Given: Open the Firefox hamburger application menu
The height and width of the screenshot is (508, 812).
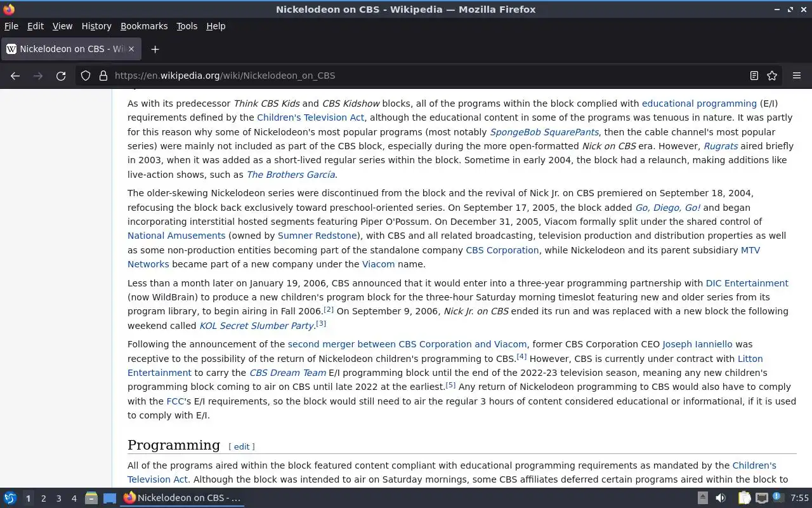Looking at the screenshot, I should (x=797, y=76).
